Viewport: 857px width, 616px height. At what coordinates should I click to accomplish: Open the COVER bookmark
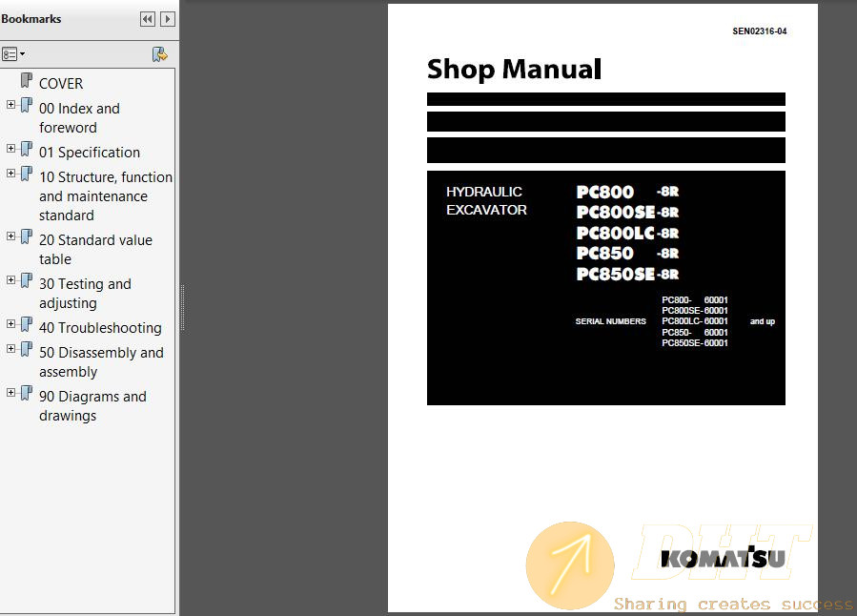coord(61,84)
